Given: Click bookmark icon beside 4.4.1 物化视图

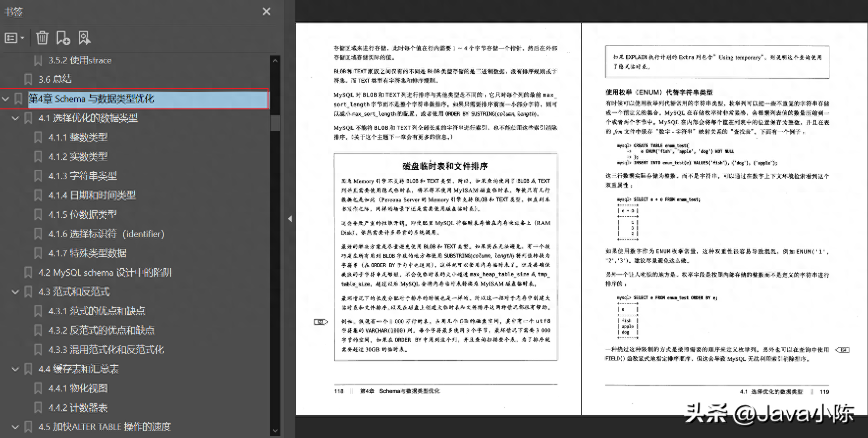Looking at the screenshot, I should pos(38,389).
